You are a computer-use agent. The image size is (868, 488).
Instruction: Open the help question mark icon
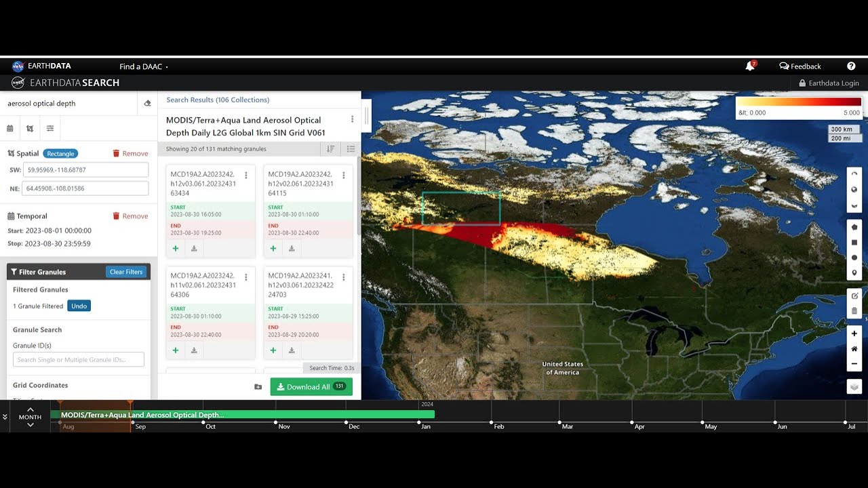click(x=851, y=66)
